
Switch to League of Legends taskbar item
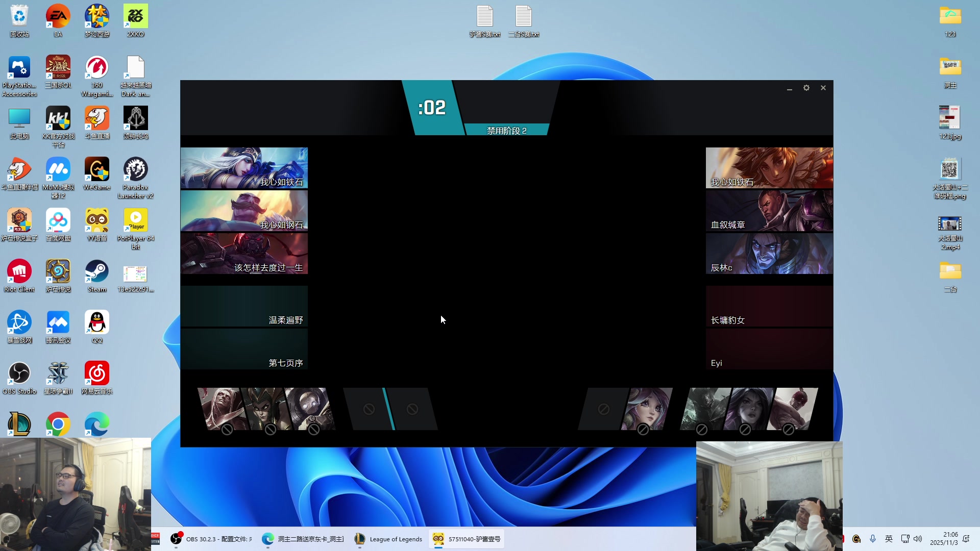389,539
